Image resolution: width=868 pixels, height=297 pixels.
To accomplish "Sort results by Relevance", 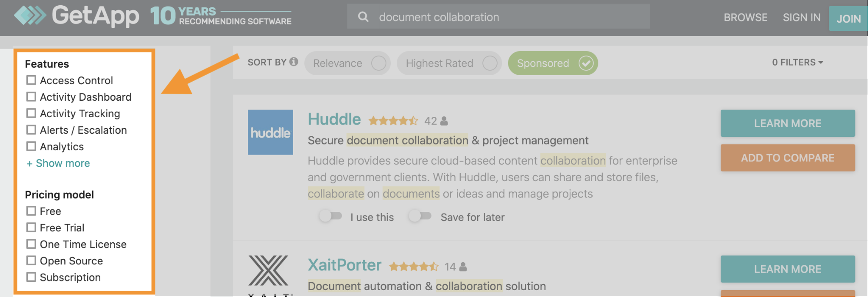I will tap(347, 63).
